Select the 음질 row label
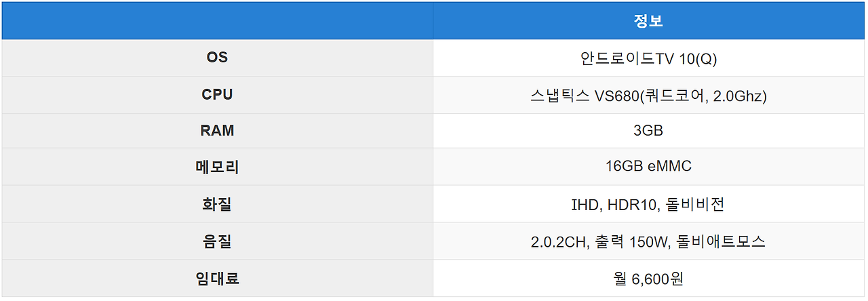Viewport: 868px width, 301px height. click(x=217, y=241)
